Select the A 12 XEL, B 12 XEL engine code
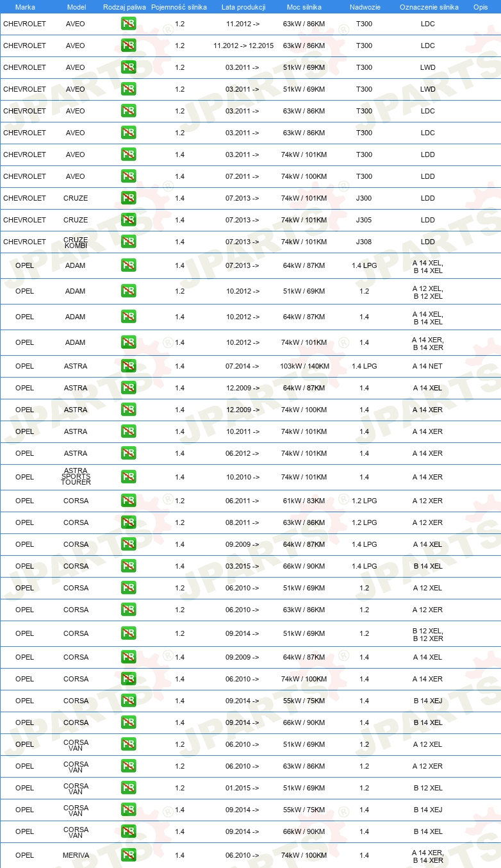Screen dimensions: 501x868 coord(427,292)
